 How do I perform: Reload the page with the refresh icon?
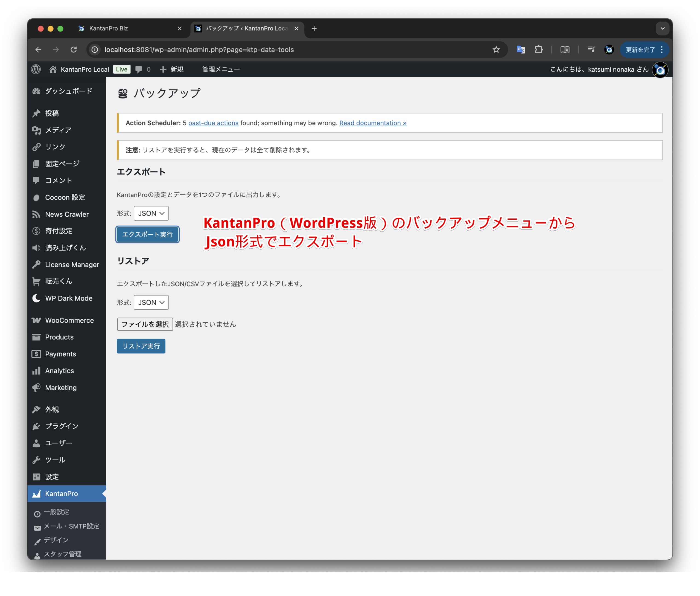[74, 50]
